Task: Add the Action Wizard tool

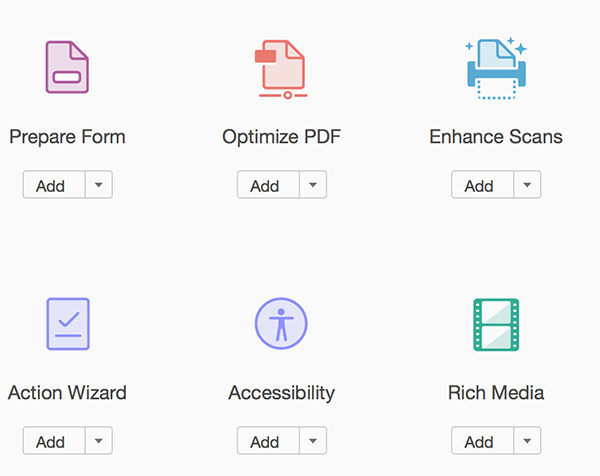Action: coord(51,441)
